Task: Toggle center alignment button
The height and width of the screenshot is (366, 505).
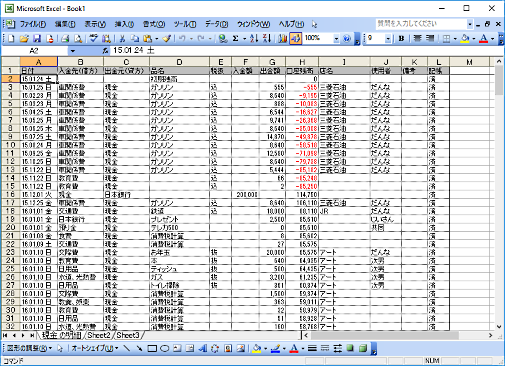Action: (417, 39)
